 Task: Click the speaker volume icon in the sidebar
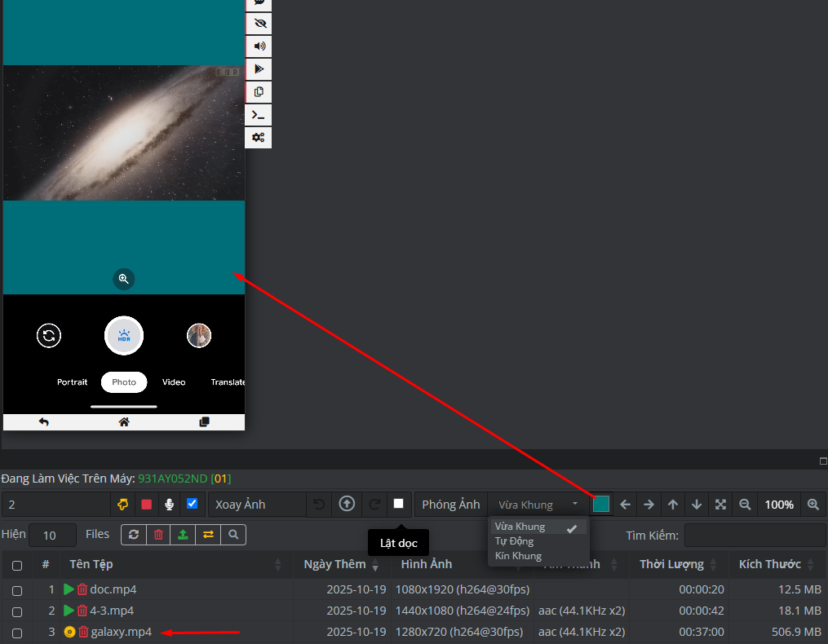[x=258, y=46]
